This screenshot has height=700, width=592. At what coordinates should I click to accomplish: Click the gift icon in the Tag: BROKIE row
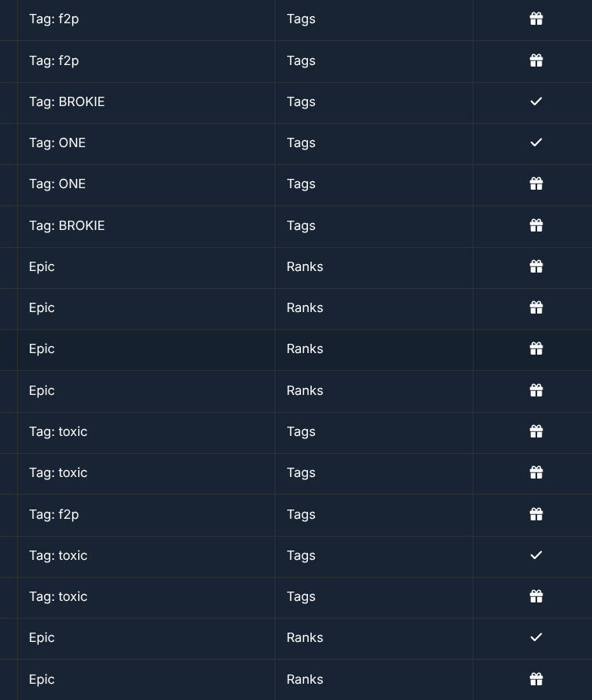coord(536,225)
